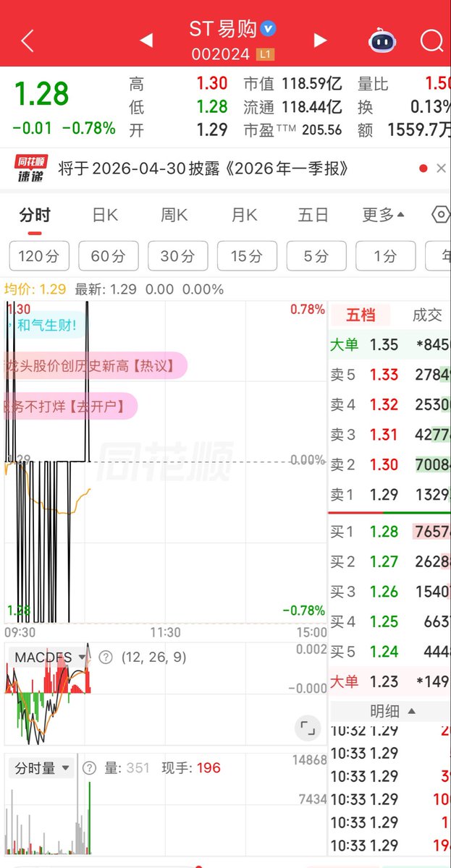Open the robot assistant icon
Image resolution: width=451 pixels, height=868 pixels.
382,41
